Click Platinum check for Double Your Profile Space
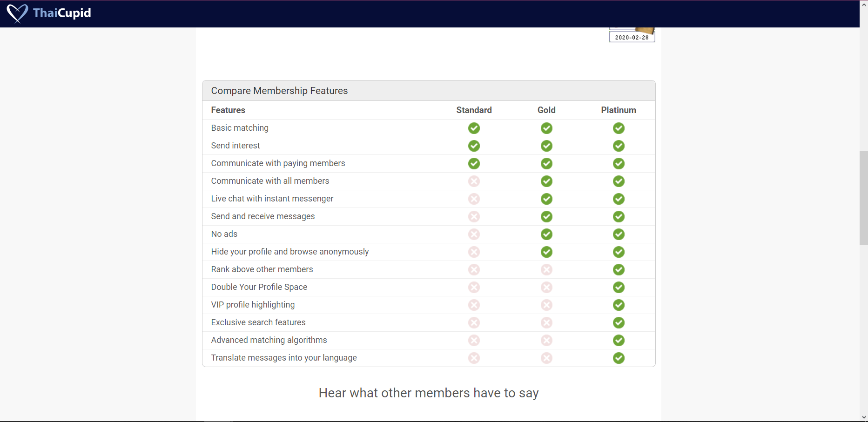868x422 pixels. click(x=619, y=287)
